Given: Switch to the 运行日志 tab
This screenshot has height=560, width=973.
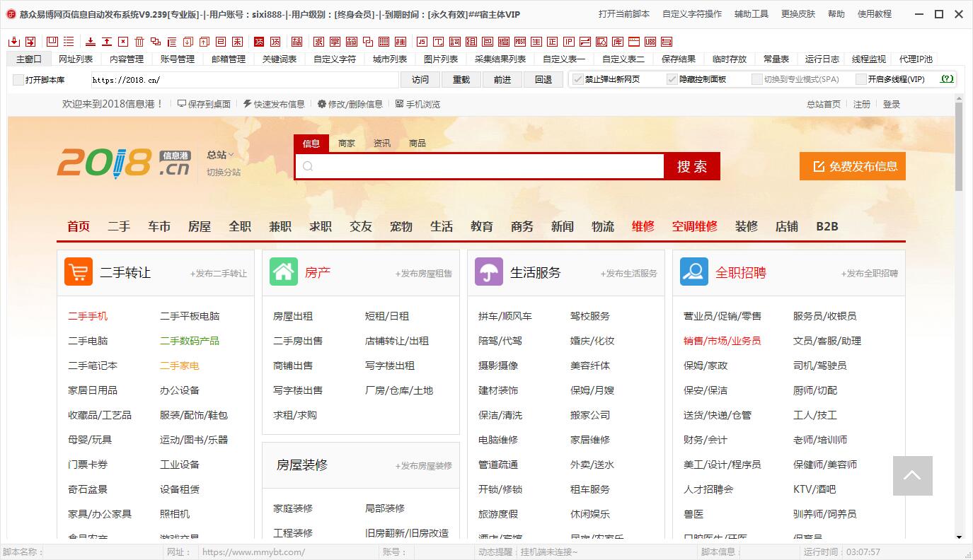Looking at the screenshot, I should tap(822, 59).
